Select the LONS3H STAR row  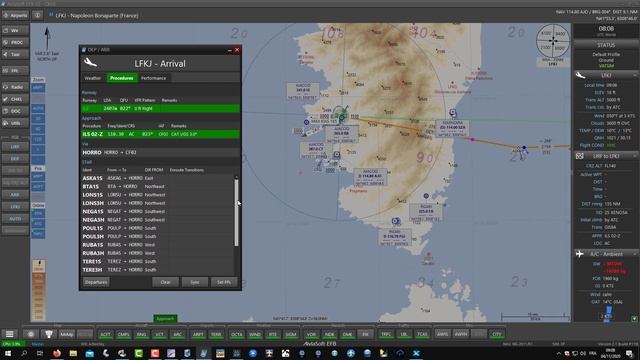click(x=158, y=203)
